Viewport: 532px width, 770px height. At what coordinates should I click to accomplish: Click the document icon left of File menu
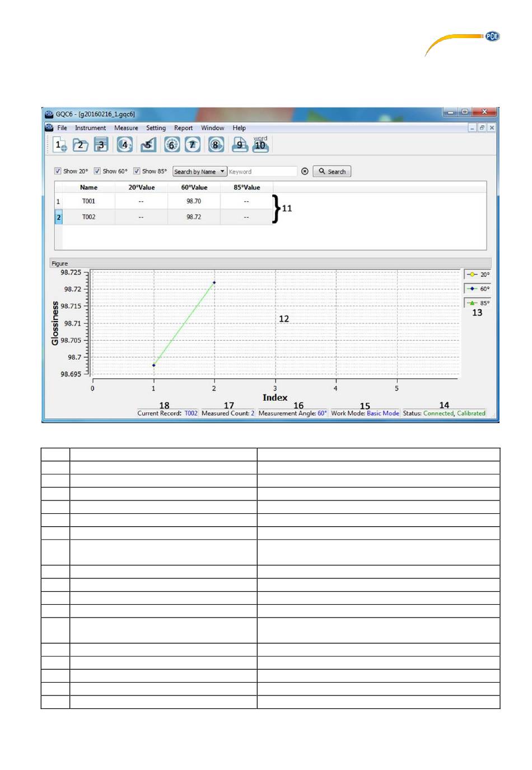(49, 128)
